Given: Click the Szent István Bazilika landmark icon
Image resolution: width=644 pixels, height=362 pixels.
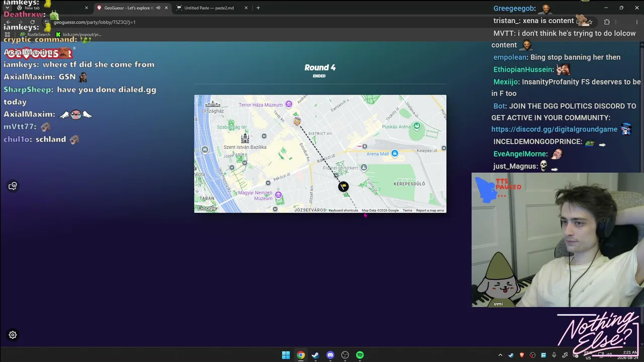Looking at the screenshot, I should 245,137.
